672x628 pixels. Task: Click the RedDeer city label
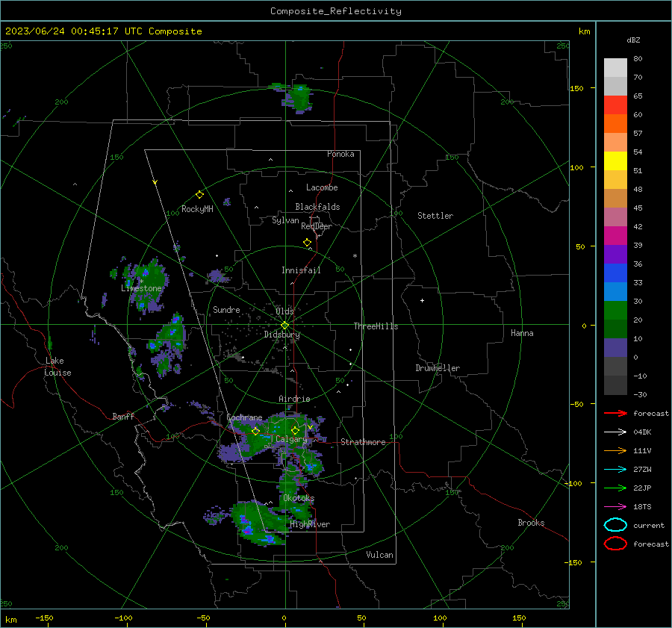click(317, 226)
